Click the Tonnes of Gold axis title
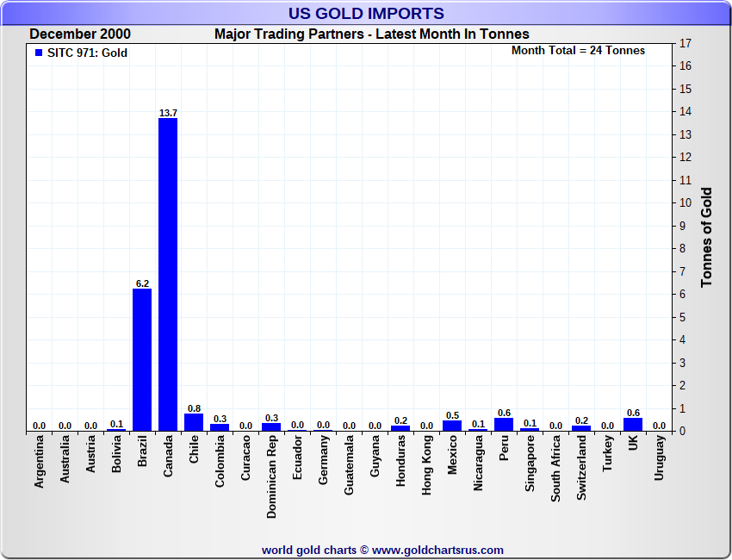Screen dimensions: 732x560 click(706, 237)
